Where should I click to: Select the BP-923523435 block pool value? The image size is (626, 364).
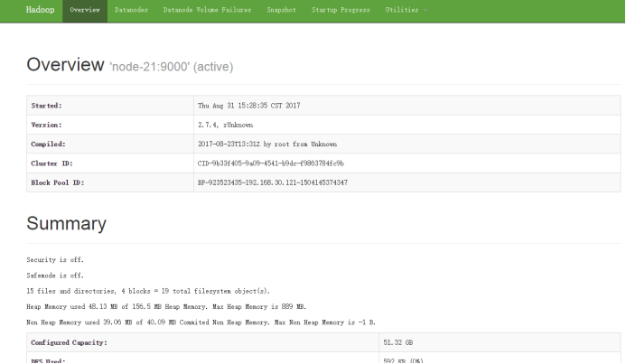pos(273,182)
